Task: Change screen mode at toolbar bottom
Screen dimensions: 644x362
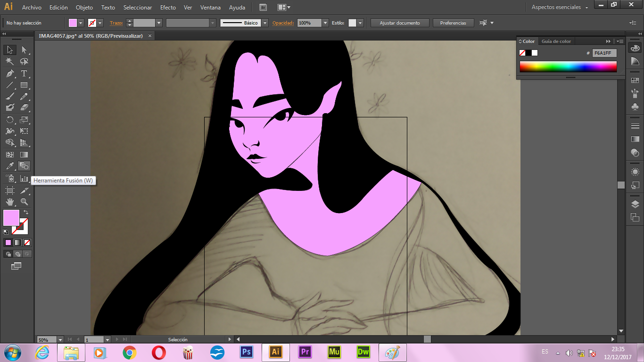Action: click(x=17, y=266)
